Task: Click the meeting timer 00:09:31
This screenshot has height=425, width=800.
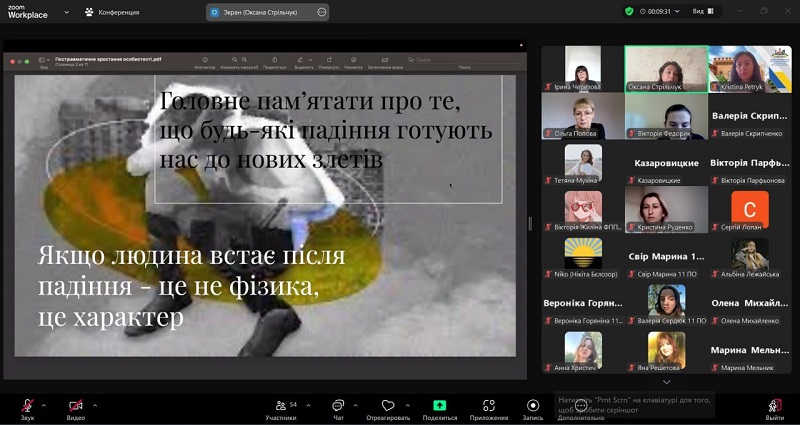Action: pos(662,11)
